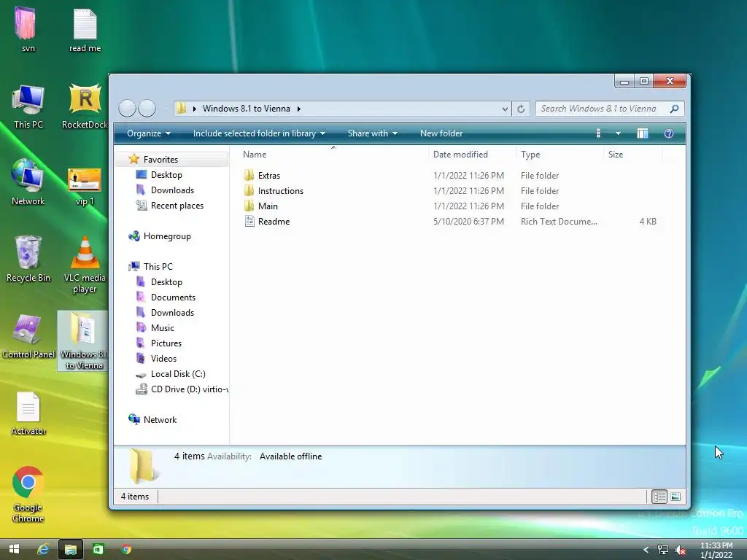Image resolution: width=747 pixels, height=560 pixels.
Task: Click the arrow after Windows 8.1 to Vienna breadcrumb
Action: point(298,109)
